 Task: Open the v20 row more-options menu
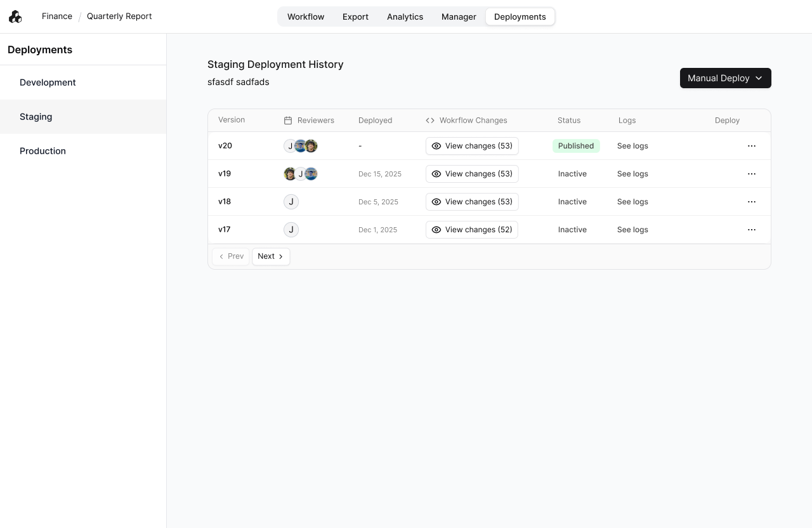tap(752, 146)
